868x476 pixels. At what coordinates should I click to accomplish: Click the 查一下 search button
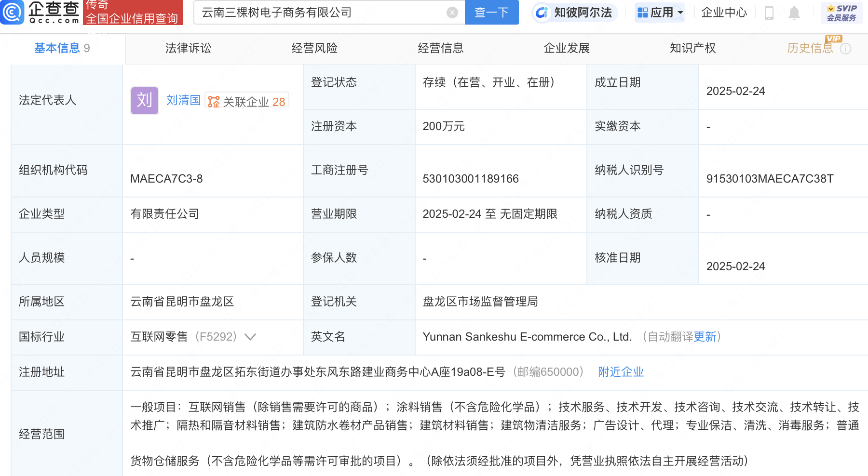tap(492, 12)
